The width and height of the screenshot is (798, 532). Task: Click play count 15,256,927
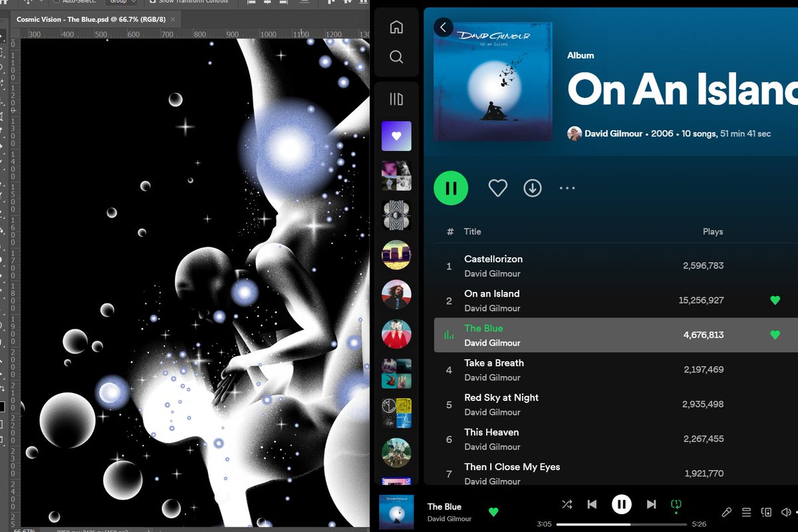pos(701,301)
